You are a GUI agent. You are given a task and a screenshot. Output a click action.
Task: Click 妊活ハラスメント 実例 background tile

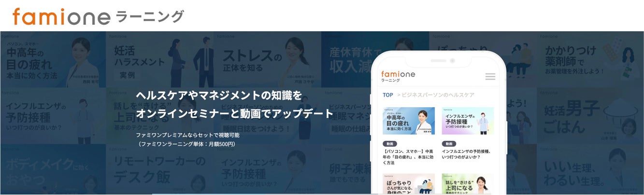pyautogui.click(x=160, y=59)
